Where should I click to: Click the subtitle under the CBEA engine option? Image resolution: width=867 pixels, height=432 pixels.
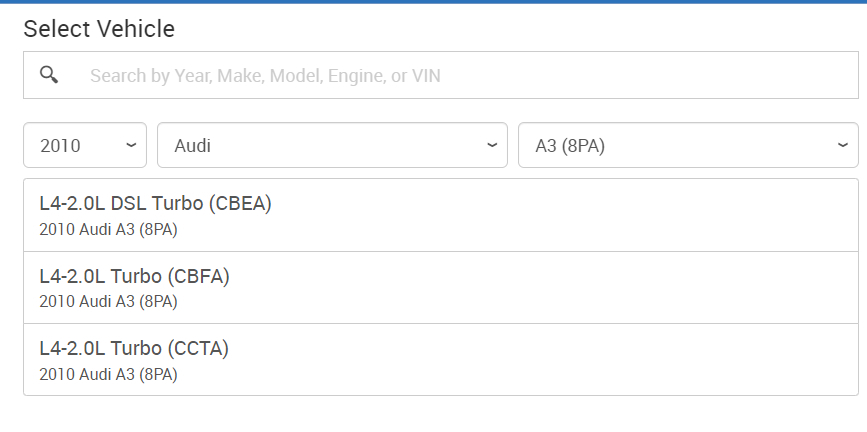pos(108,229)
